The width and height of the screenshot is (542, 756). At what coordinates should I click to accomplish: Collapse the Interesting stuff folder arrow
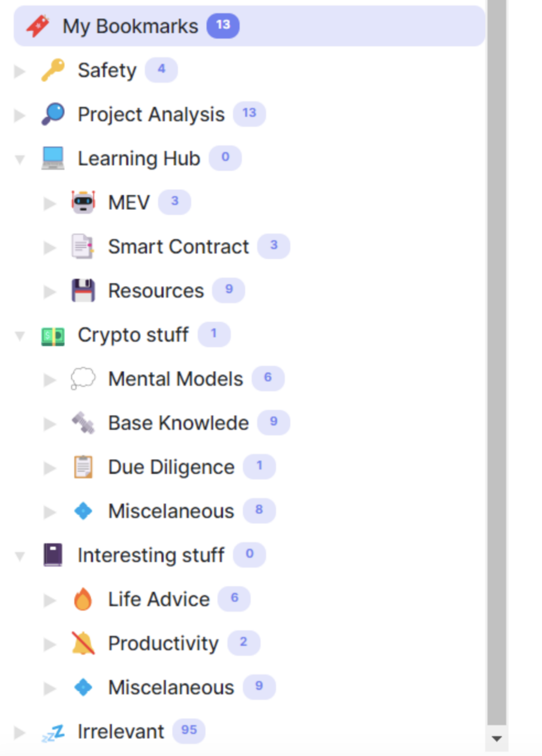20,556
